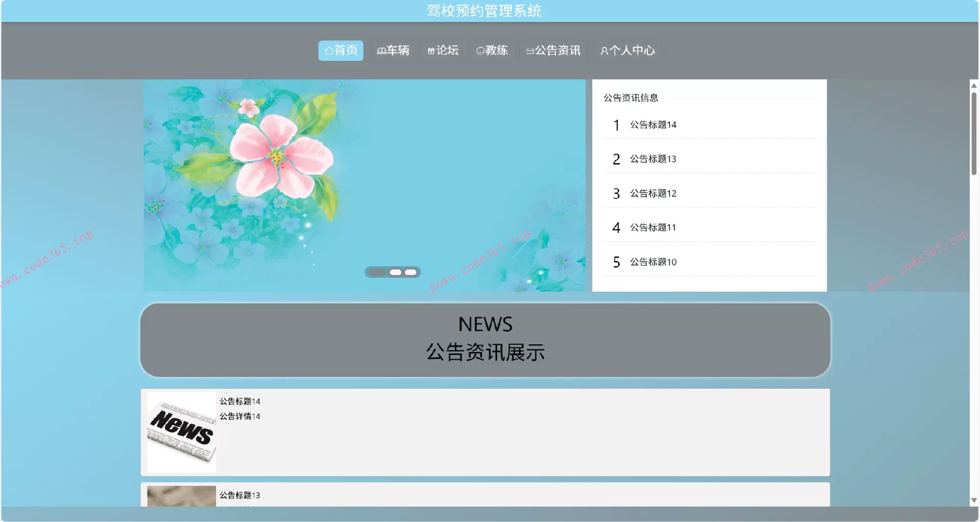Click the 公告标题14 announcement title
The width and height of the screenshot is (980, 522).
pos(240,401)
